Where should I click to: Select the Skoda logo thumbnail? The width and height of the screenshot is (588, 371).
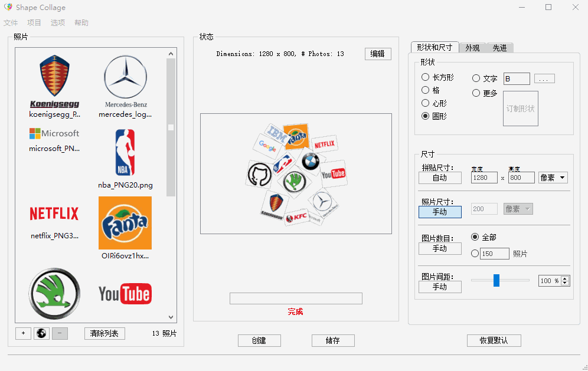pos(54,293)
